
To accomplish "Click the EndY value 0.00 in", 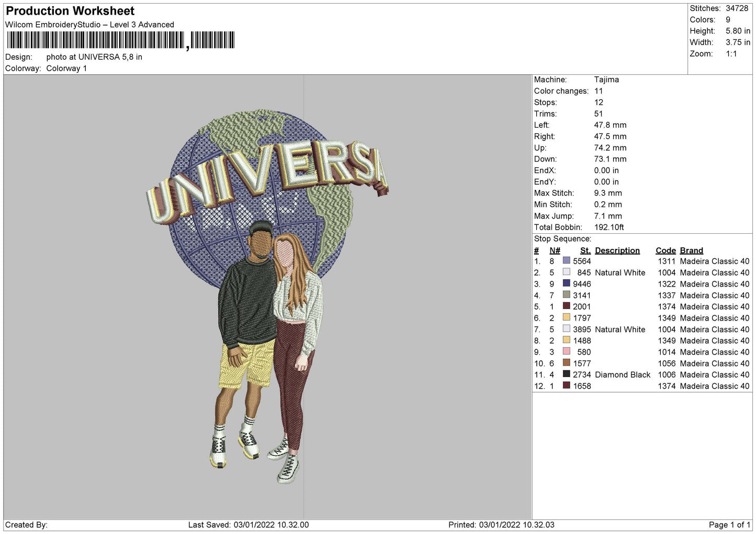I will point(606,182).
